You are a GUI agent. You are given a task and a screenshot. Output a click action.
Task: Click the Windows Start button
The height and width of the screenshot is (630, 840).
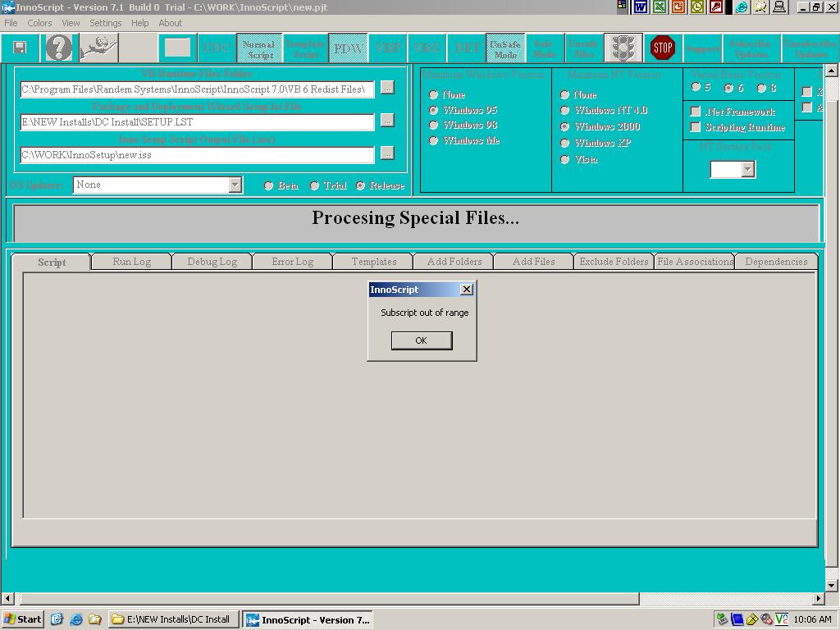coord(22,619)
